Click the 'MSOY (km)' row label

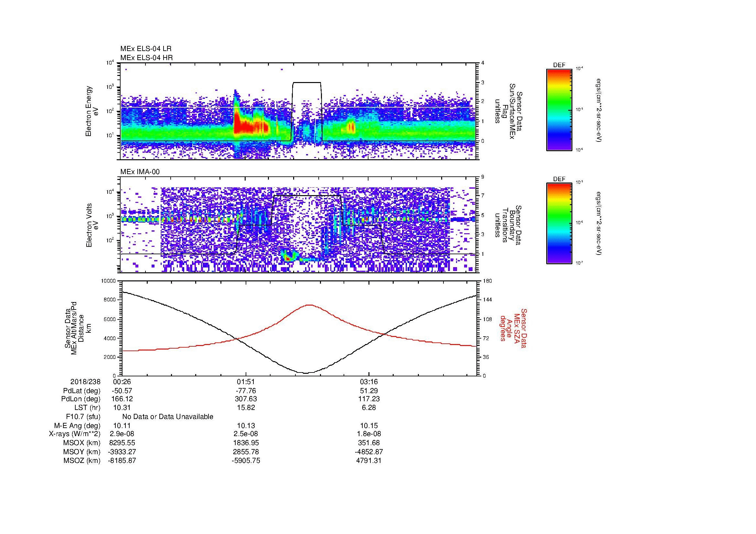pyautogui.click(x=82, y=452)
